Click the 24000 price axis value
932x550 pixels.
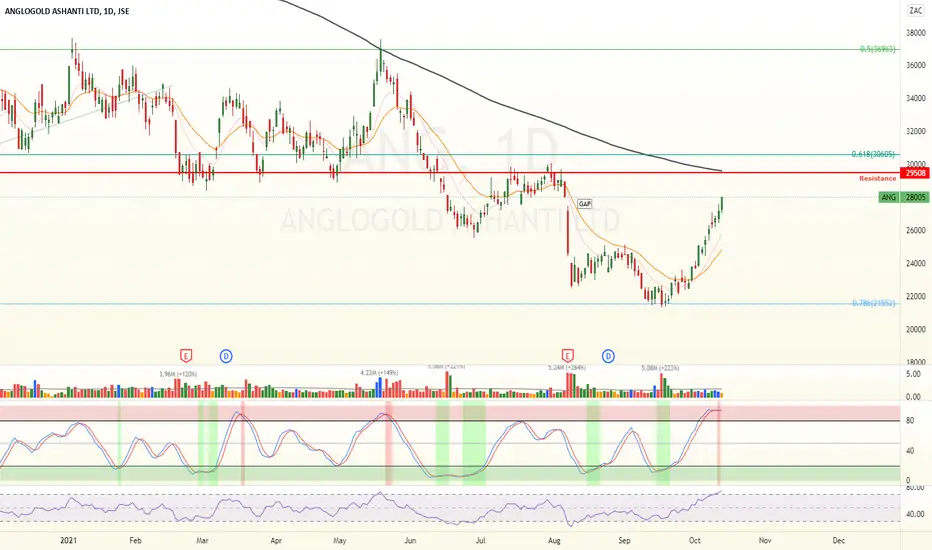[x=916, y=263]
